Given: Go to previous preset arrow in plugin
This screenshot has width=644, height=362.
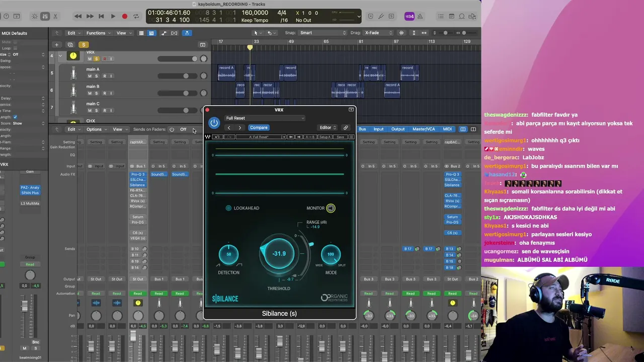Looking at the screenshot, I should coord(229,128).
